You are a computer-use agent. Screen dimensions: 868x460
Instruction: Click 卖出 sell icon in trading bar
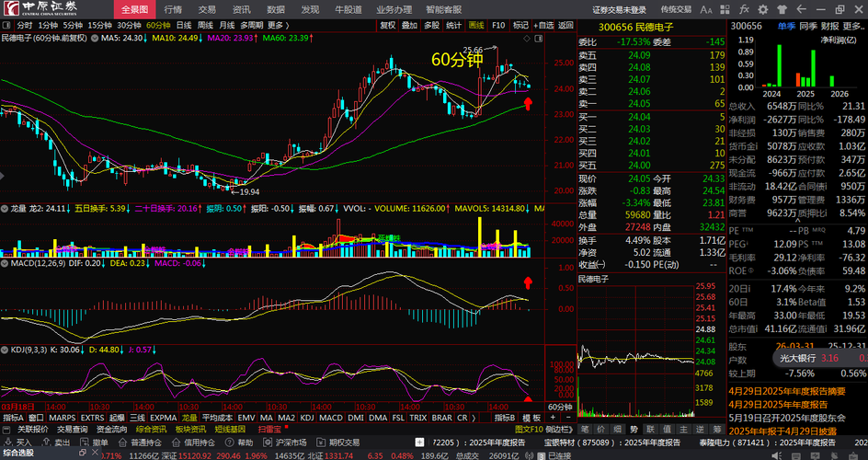46,443
